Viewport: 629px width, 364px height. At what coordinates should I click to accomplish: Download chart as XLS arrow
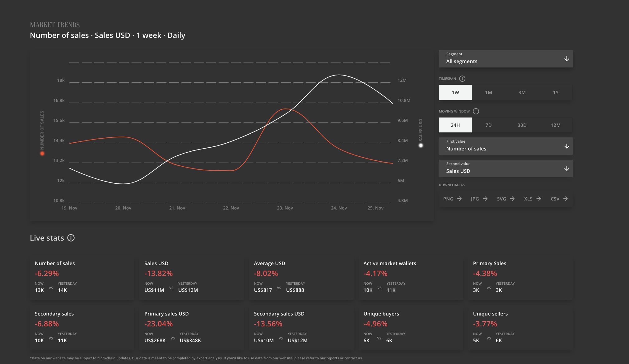click(x=539, y=199)
